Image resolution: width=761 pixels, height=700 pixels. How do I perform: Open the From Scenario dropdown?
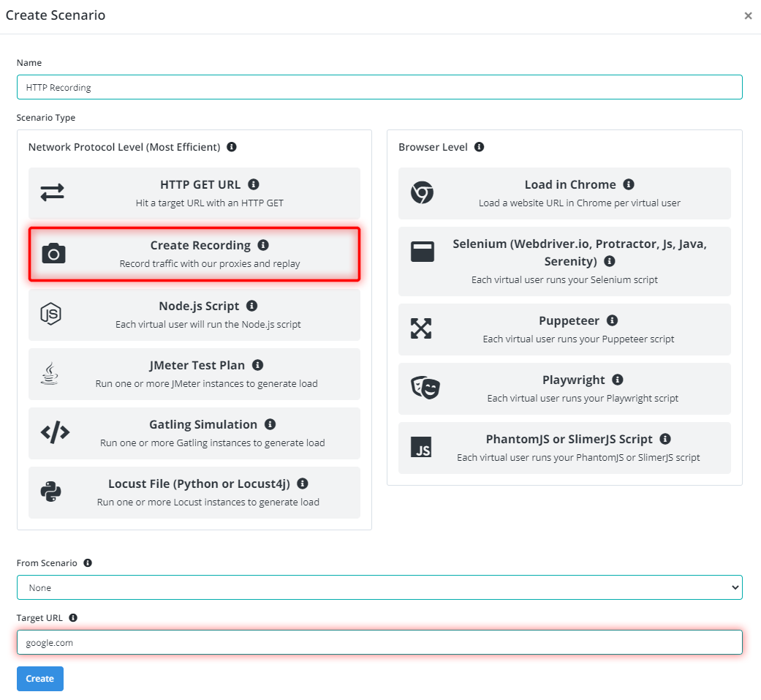point(379,587)
